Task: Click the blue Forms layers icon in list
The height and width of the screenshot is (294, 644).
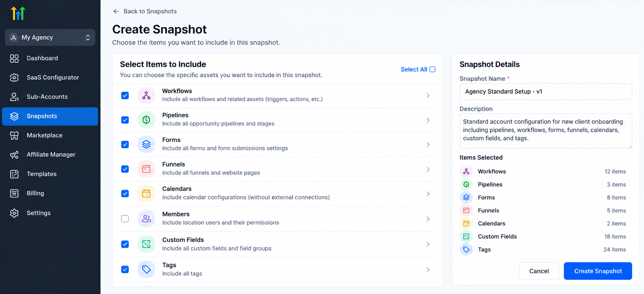Action: tap(146, 144)
